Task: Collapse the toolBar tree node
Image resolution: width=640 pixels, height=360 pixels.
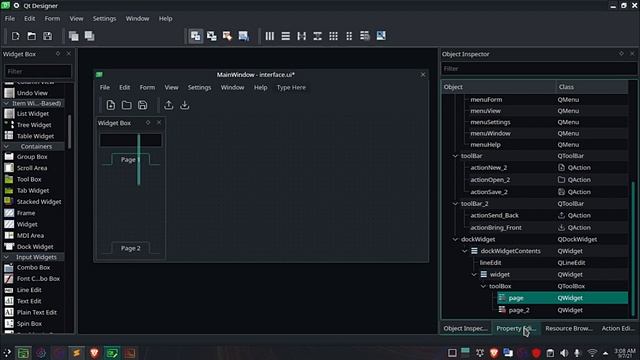Action: point(455,156)
